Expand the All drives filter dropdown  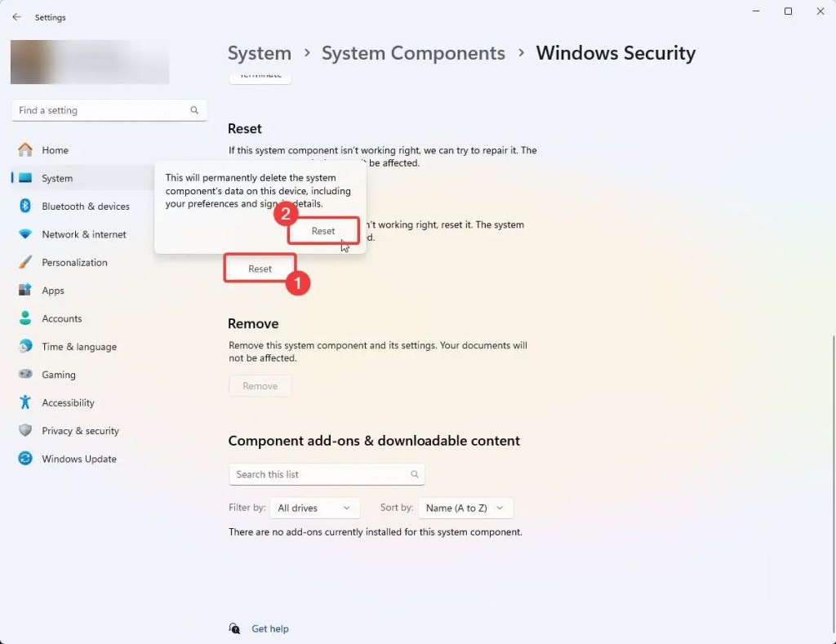(314, 508)
